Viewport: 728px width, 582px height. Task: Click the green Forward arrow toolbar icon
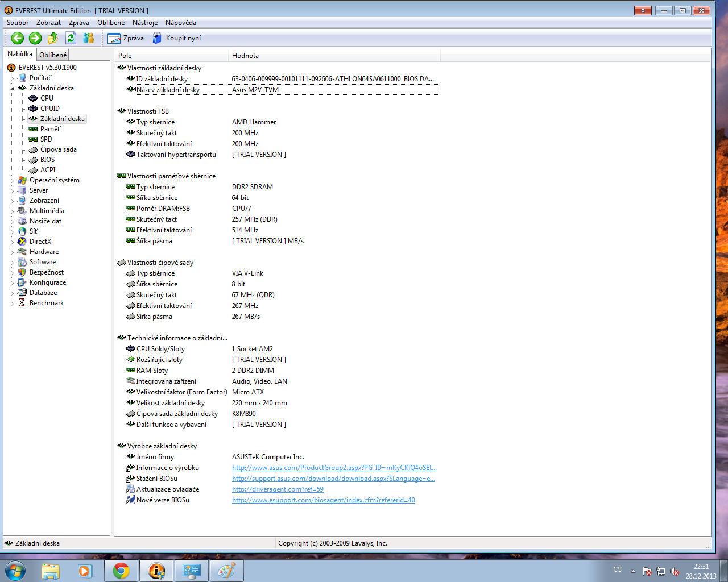[x=35, y=38]
